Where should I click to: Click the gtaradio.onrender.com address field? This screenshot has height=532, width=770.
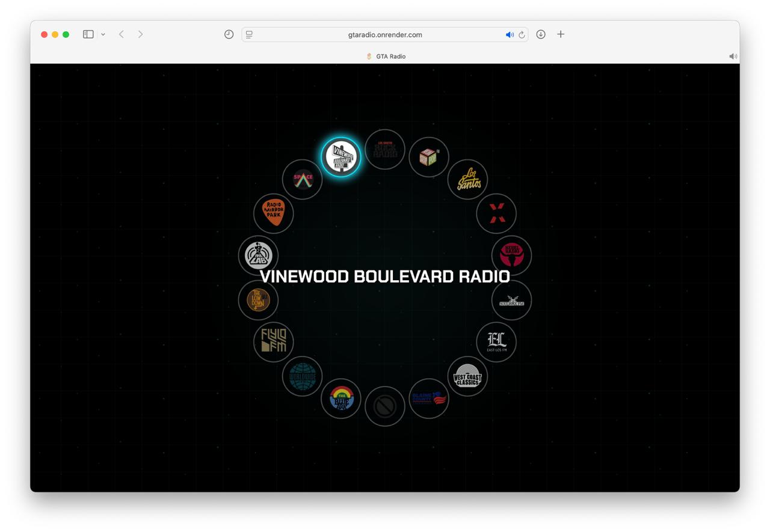tap(385, 35)
